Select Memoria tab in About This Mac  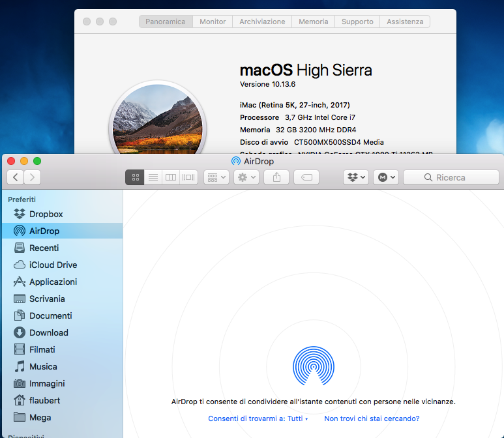point(314,22)
